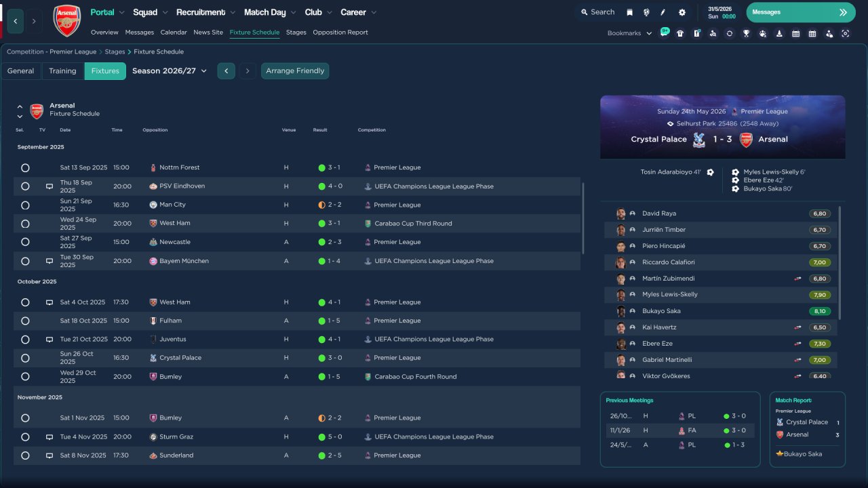Click the Champions League icon on Sturm Graz row

click(x=368, y=436)
